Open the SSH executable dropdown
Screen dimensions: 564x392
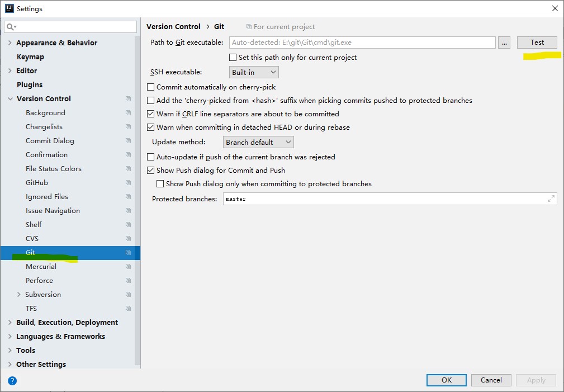pos(254,72)
